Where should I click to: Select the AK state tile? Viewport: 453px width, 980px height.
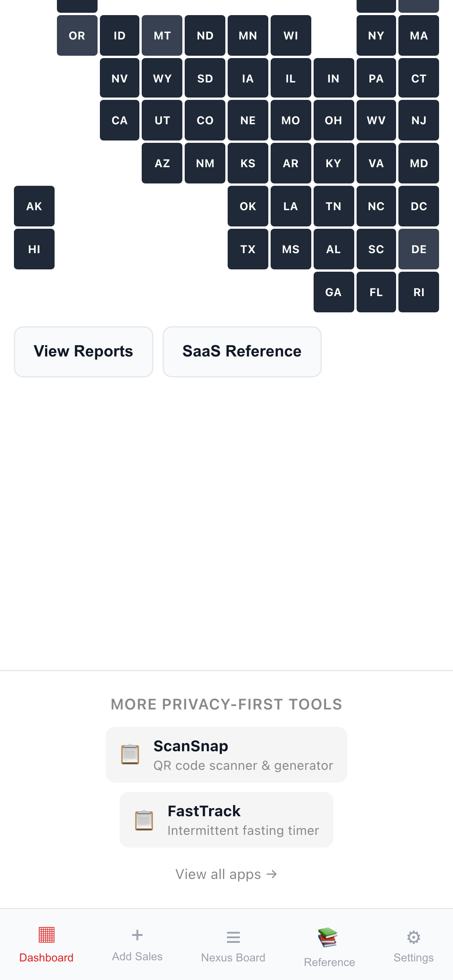pos(34,206)
